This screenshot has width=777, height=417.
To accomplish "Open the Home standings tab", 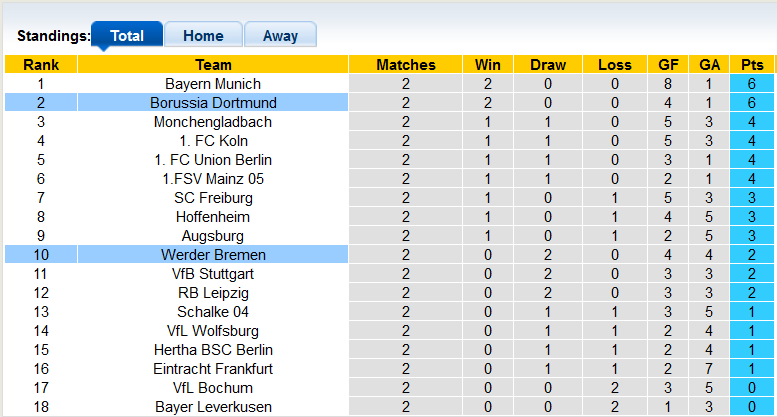I will tap(203, 36).
